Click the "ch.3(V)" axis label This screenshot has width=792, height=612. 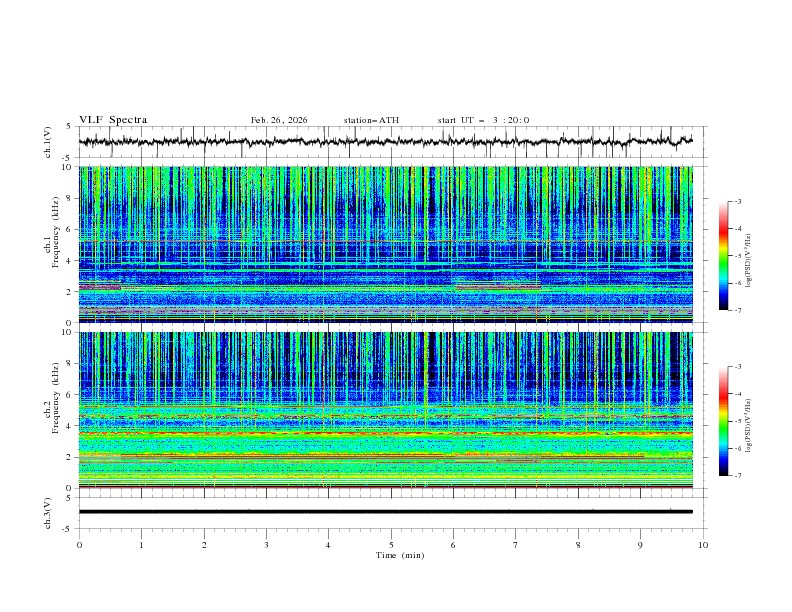click(x=48, y=513)
